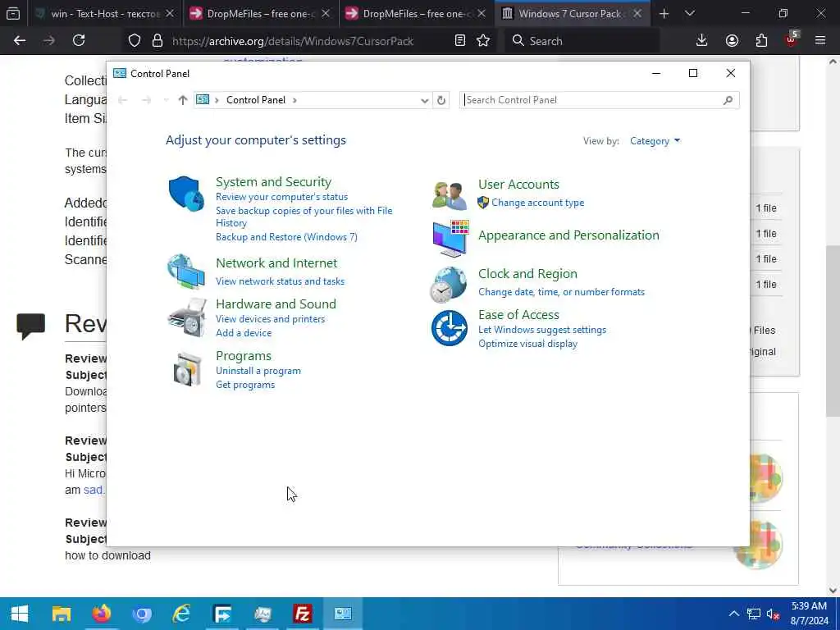Viewport: 840px width, 630px height.
Task: Open the View by Category dropdown
Action: (x=655, y=141)
